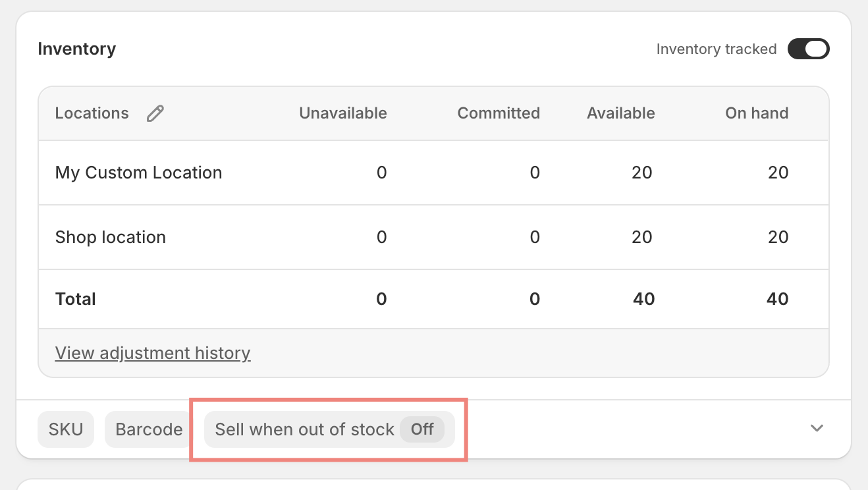
Task: Click the On hand column header
Action: [757, 113]
